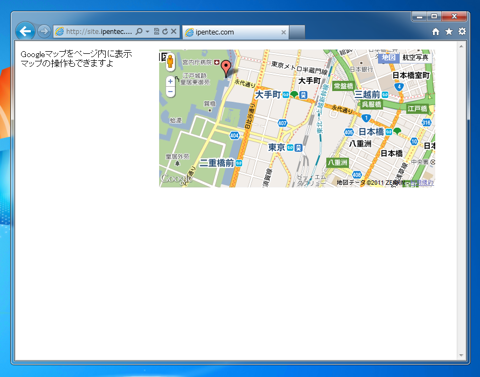The image size is (480, 377).
Task: Stop loading with the address bar X
Action: tap(174, 31)
